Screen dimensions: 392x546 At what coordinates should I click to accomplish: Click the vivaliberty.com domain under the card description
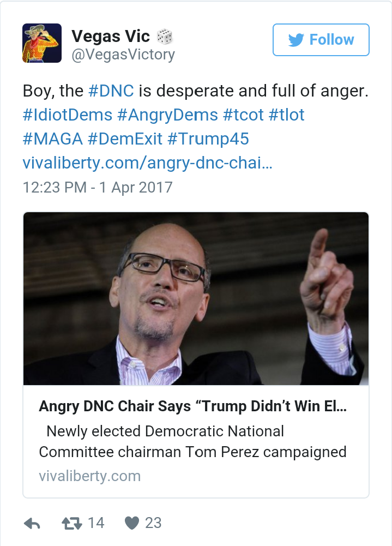pyautogui.click(x=89, y=476)
